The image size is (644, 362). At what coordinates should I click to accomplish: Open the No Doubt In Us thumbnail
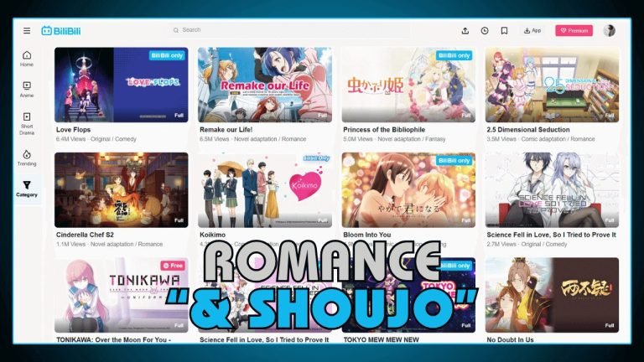point(552,294)
